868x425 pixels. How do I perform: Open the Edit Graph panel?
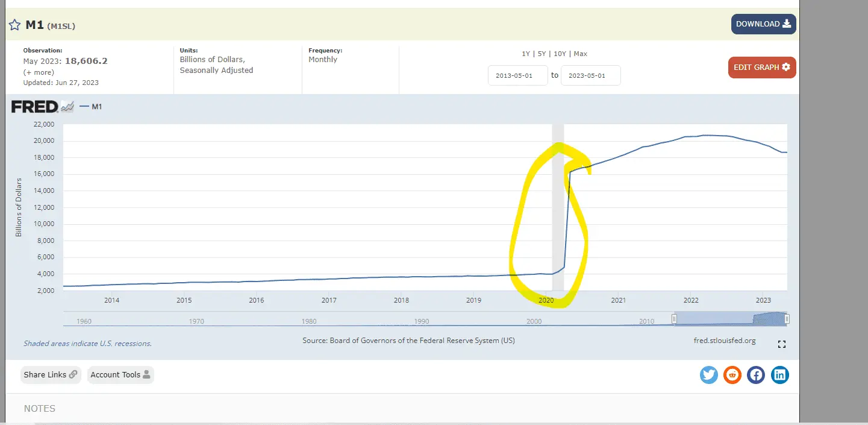[x=761, y=68]
